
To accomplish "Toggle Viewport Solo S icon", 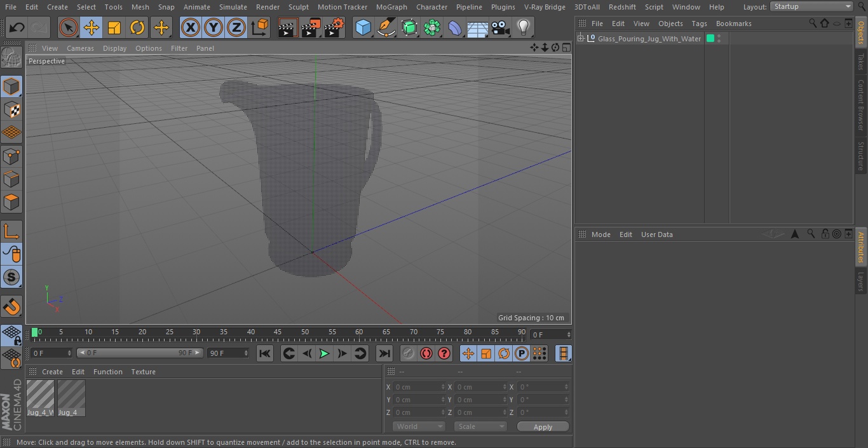I will tap(11, 277).
